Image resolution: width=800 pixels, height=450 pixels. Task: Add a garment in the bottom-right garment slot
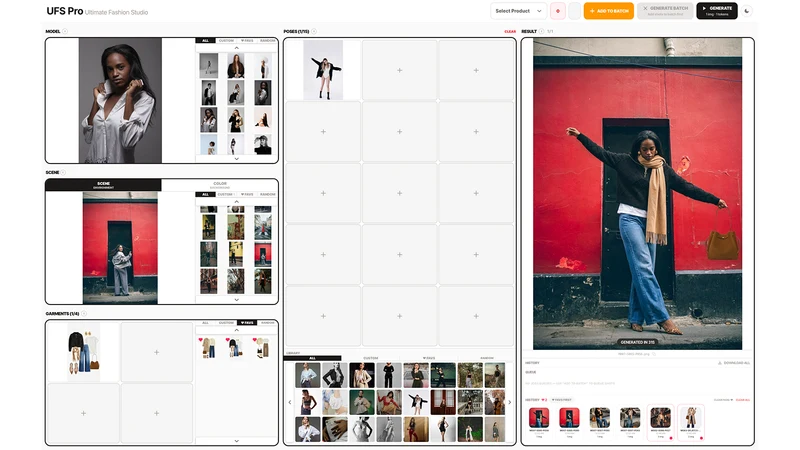tap(157, 413)
